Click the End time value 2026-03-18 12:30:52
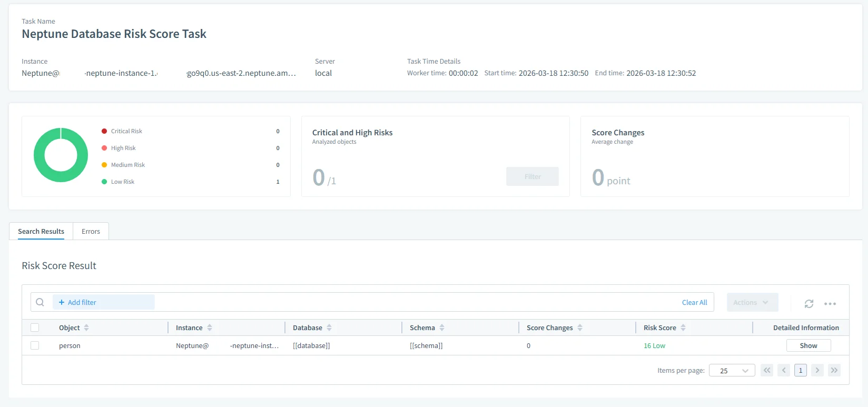Image resolution: width=868 pixels, height=407 pixels. pos(661,73)
